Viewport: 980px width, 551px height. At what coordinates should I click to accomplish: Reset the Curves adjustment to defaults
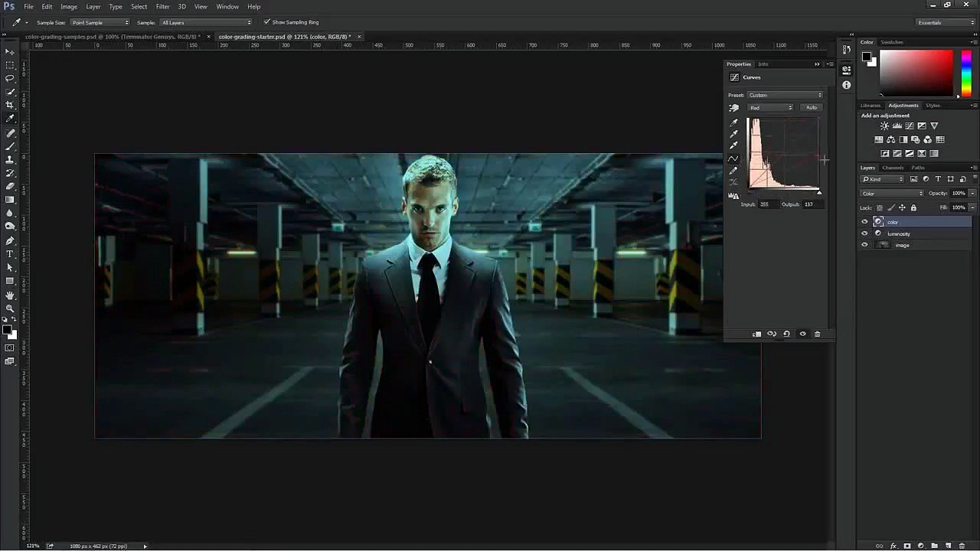786,334
